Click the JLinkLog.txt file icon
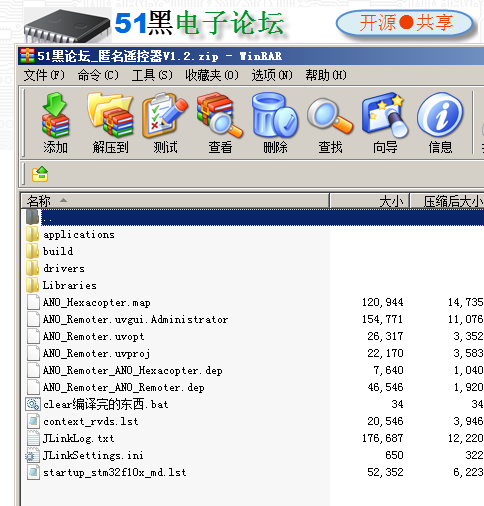Image resolution: width=484 pixels, height=506 pixels. tap(33, 438)
